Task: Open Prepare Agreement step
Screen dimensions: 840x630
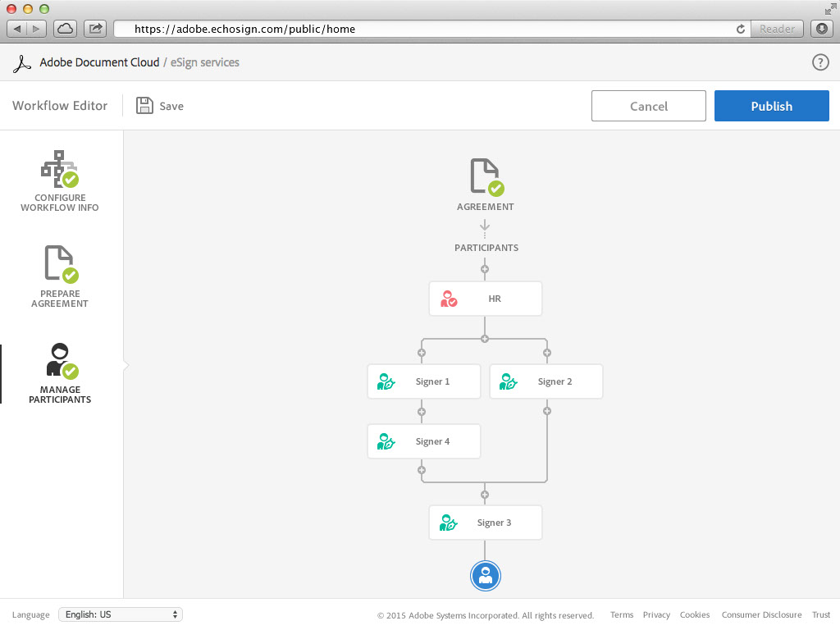Action: (60, 276)
